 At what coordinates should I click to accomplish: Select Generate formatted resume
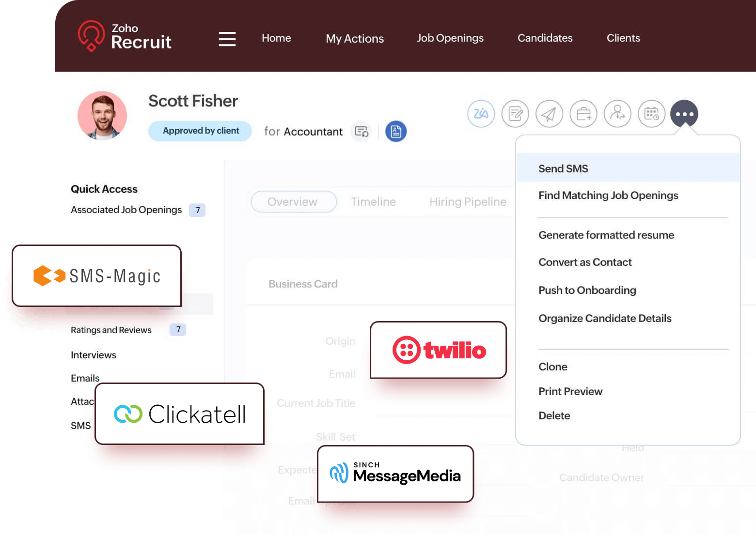click(x=606, y=235)
